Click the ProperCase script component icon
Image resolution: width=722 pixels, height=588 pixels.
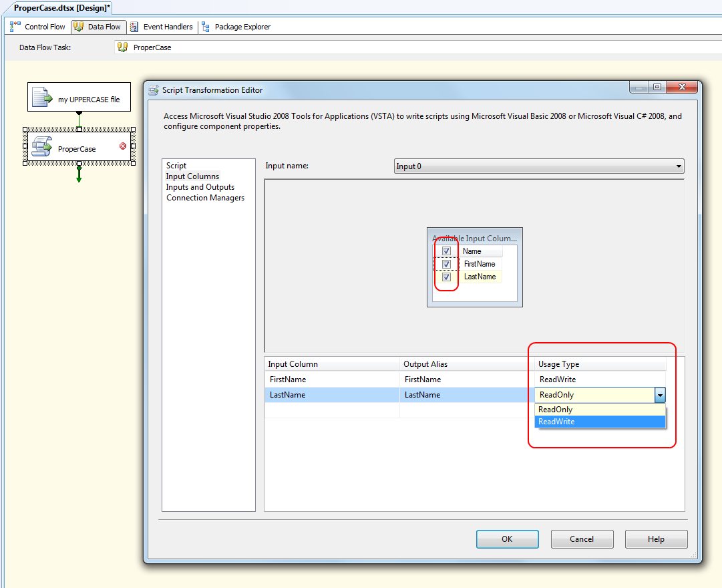(41, 146)
